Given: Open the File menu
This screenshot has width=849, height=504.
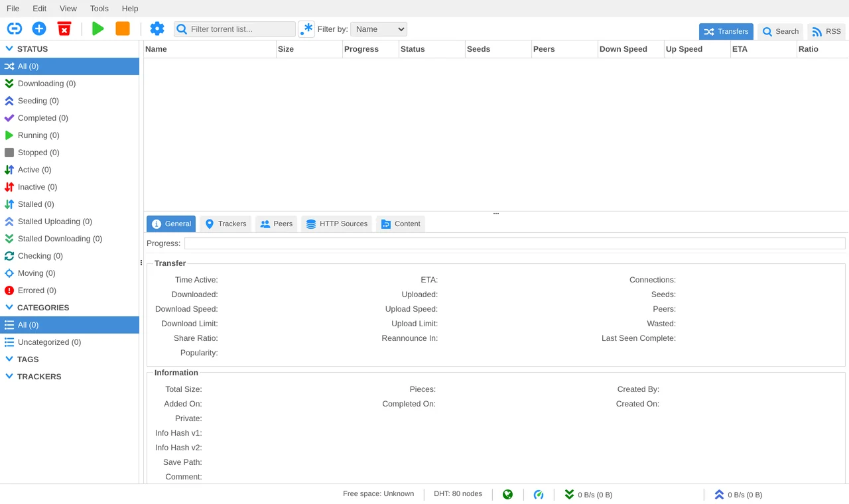Looking at the screenshot, I should (x=13, y=9).
